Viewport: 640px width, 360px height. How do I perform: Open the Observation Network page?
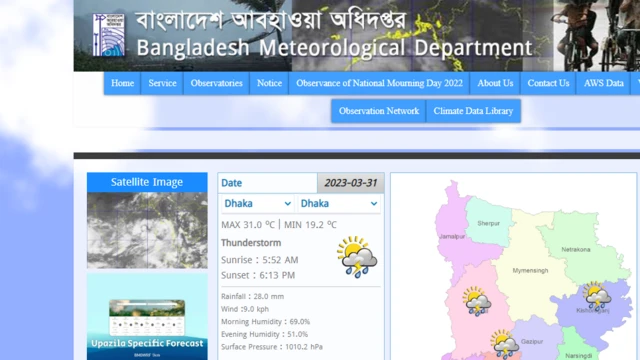point(379,111)
